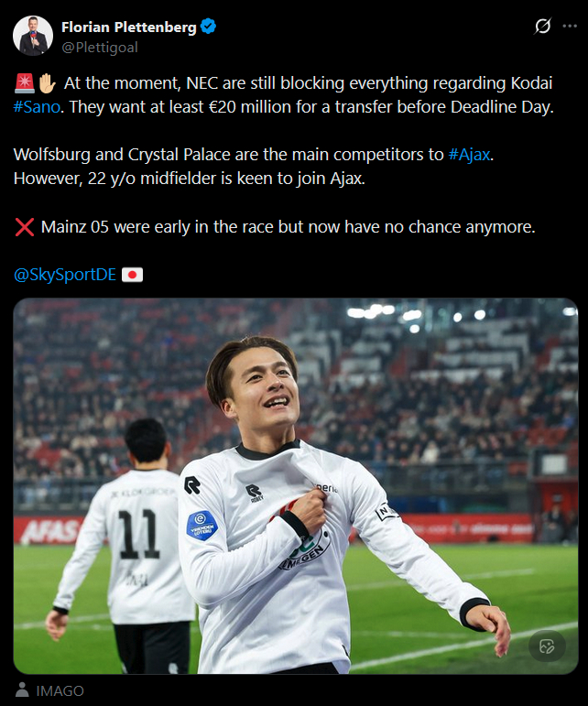Open the @Plettigoal handle link
The image size is (588, 706).
[100, 48]
